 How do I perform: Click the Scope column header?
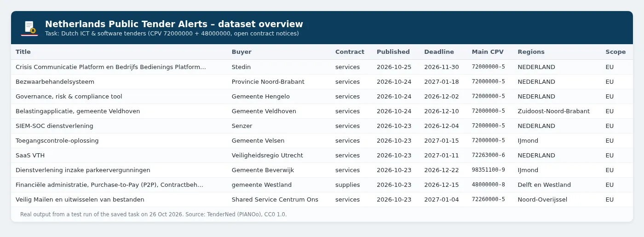point(615,52)
